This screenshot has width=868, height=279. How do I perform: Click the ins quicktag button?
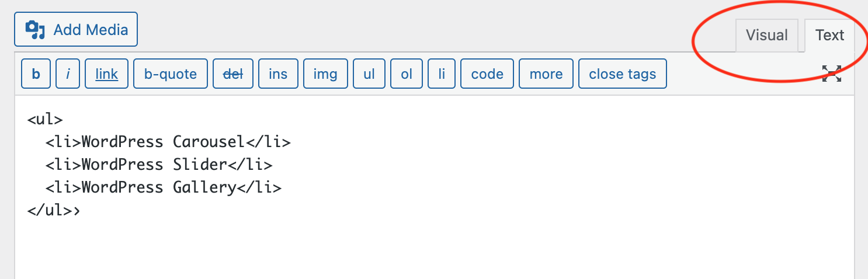[x=278, y=74]
